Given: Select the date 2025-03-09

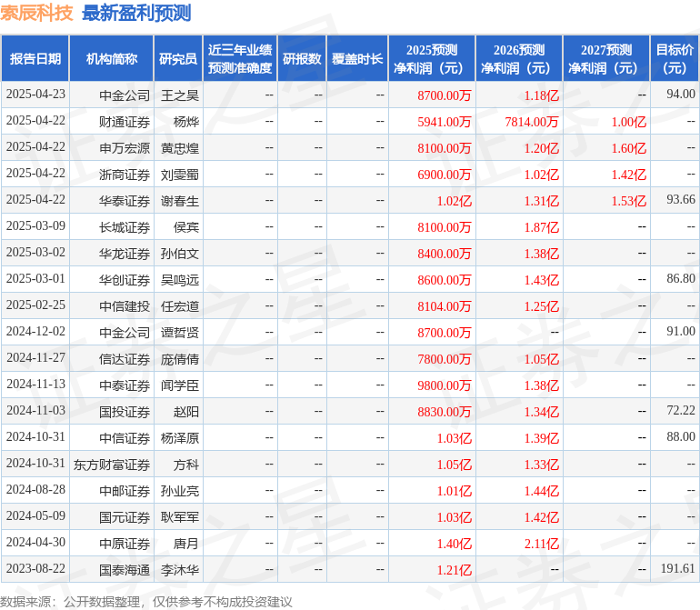Looking at the screenshot, I should (x=35, y=226).
